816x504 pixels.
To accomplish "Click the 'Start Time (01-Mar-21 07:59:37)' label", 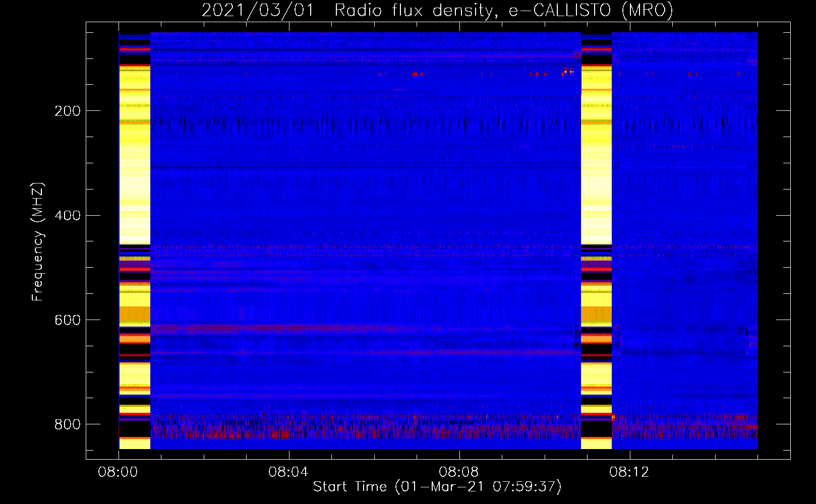I will pyautogui.click(x=437, y=487).
